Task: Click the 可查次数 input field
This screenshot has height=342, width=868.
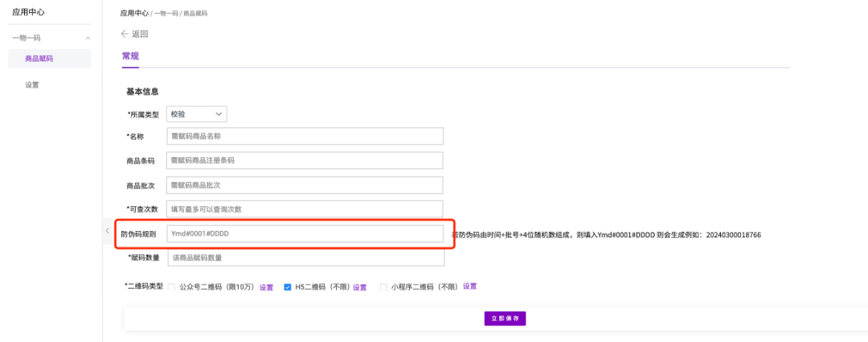Action: [x=305, y=209]
